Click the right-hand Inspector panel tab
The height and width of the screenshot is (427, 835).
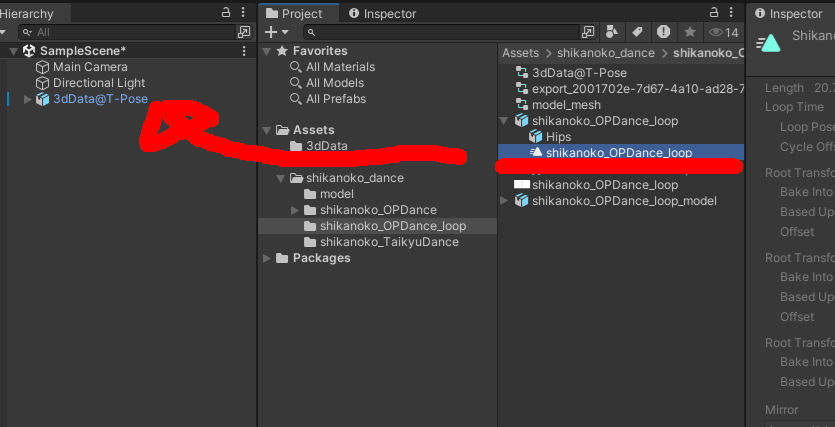click(x=789, y=14)
